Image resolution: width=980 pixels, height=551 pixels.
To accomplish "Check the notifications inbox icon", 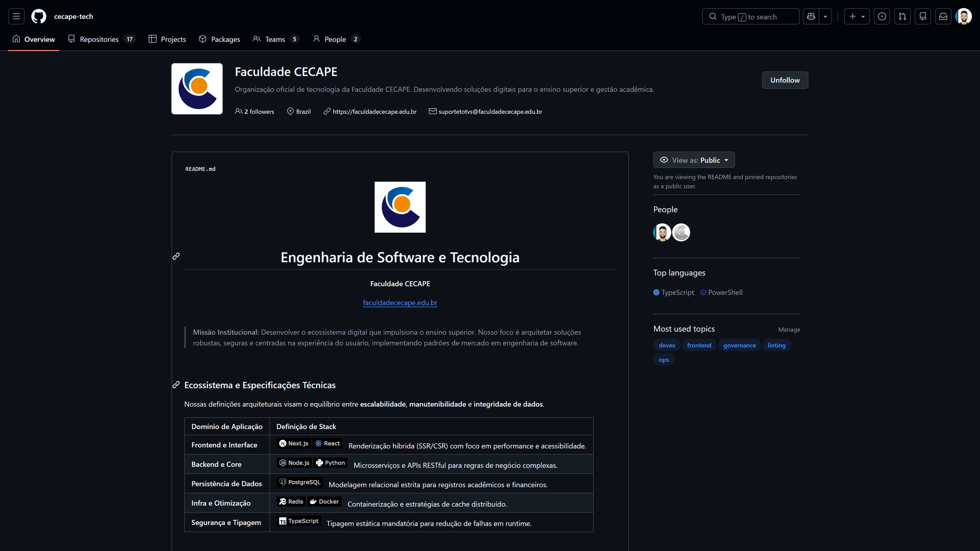I will coord(943,16).
